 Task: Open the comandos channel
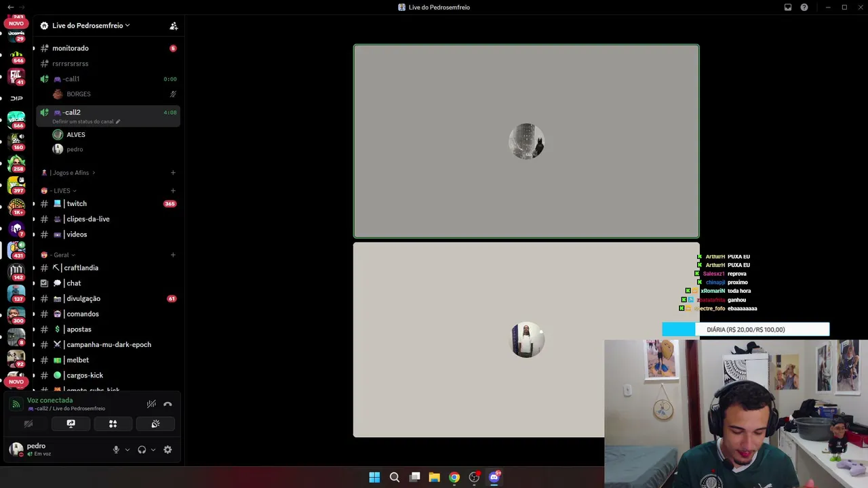[108, 314]
